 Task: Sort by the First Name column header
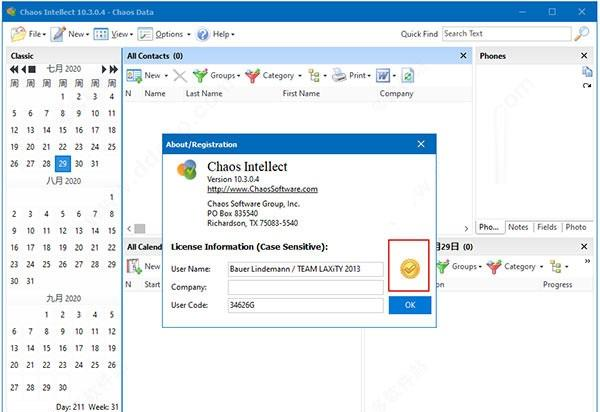(x=301, y=93)
